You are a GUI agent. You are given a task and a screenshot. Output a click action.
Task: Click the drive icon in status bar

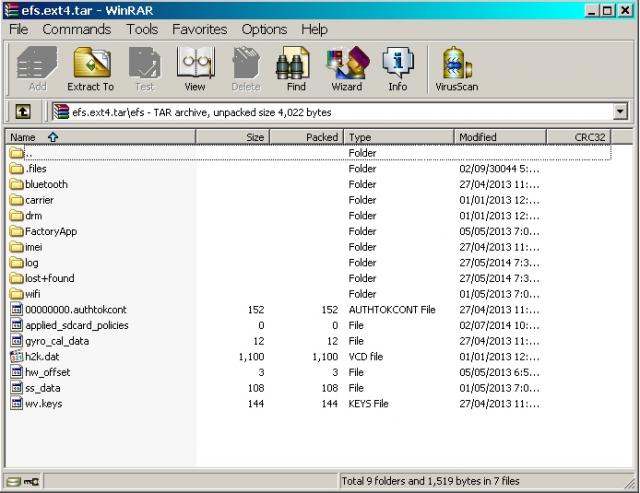coord(15,482)
